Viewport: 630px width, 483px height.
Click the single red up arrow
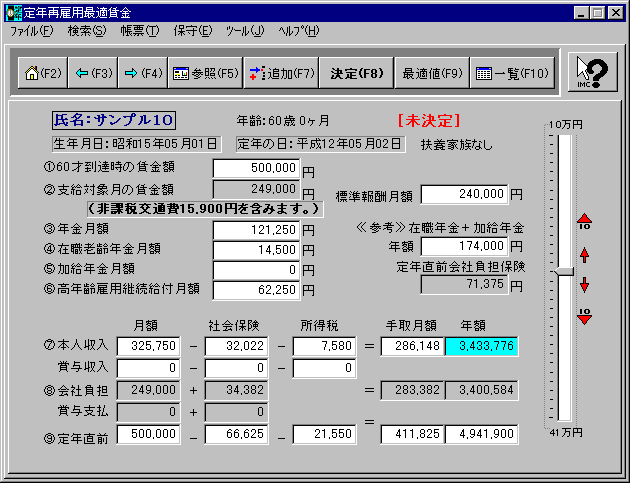tap(585, 255)
